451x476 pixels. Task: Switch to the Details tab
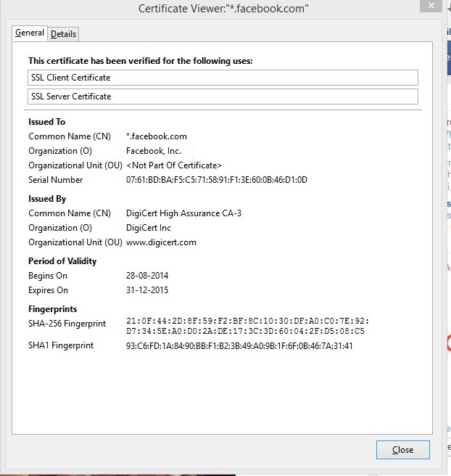point(63,34)
